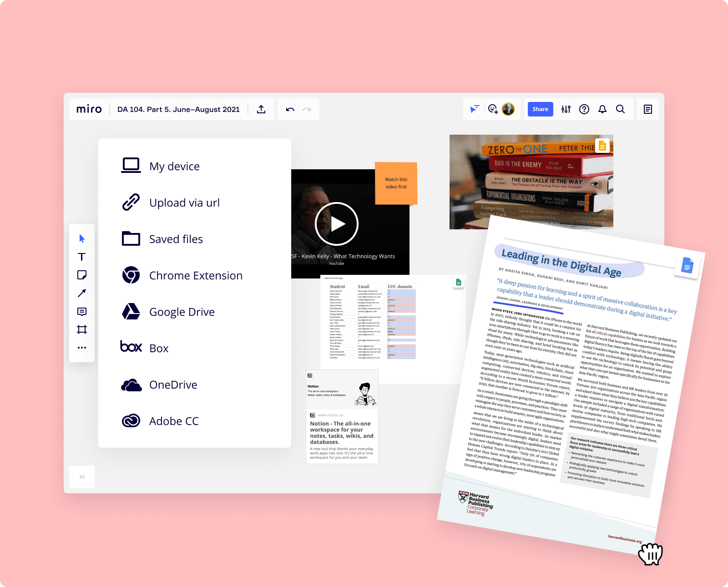Open board title DA 104. Part 5
Image resolution: width=728 pixels, height=587 pixels.
(x=178, y=109)
